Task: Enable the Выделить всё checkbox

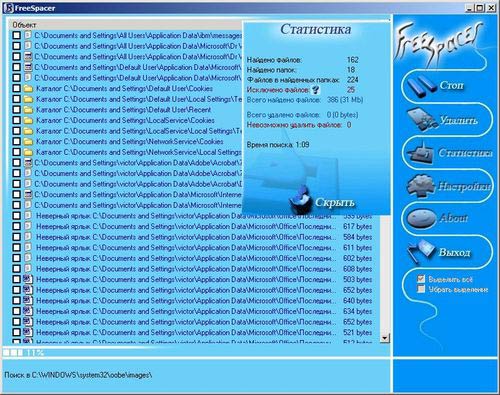Action: point(421,279)
